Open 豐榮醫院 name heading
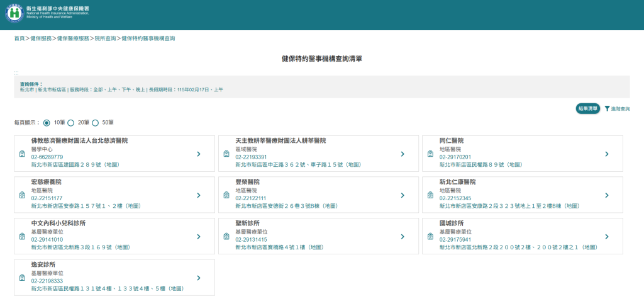The height and width of the screenshot is (306, 644). (247, 182)
